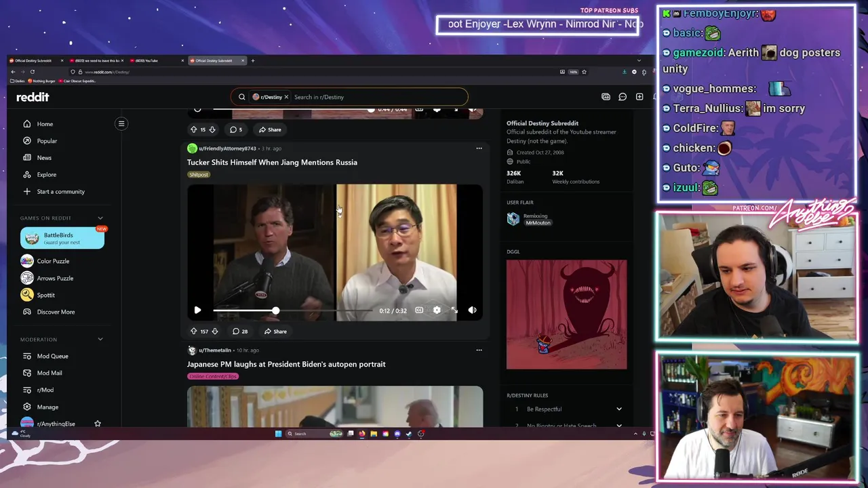
Task: Expand the No Bigotry rule
Action: click(x=567, y=425)
